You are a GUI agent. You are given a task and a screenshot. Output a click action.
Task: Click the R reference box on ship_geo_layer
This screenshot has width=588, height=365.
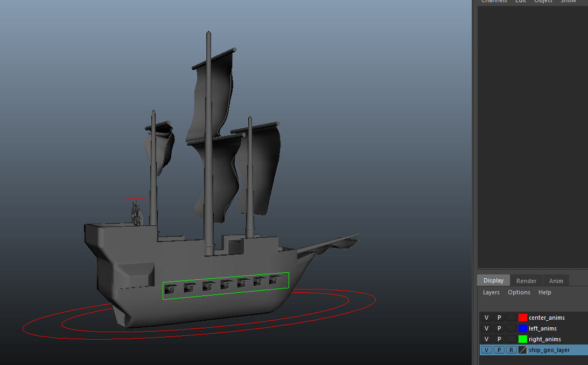point(511,350)
